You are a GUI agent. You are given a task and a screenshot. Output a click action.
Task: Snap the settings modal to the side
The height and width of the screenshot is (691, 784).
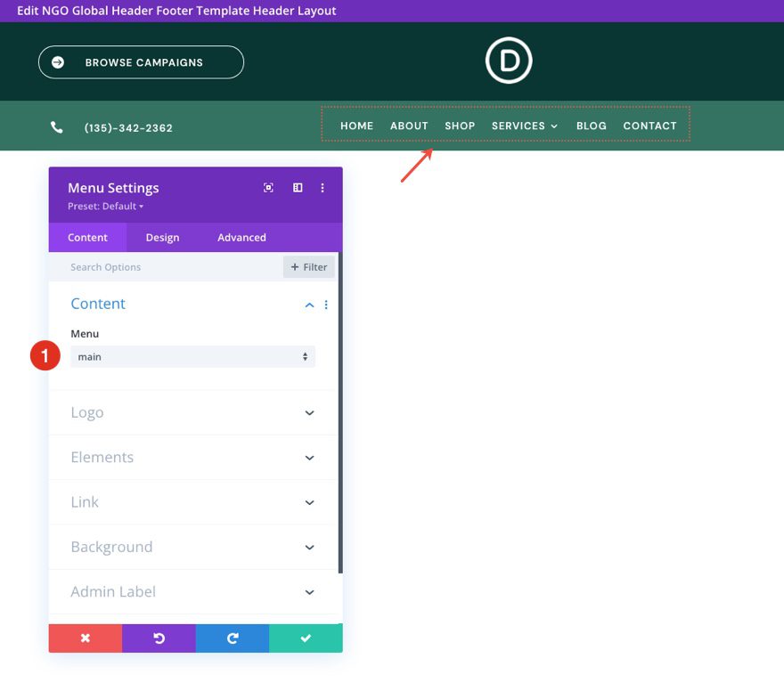298,188
